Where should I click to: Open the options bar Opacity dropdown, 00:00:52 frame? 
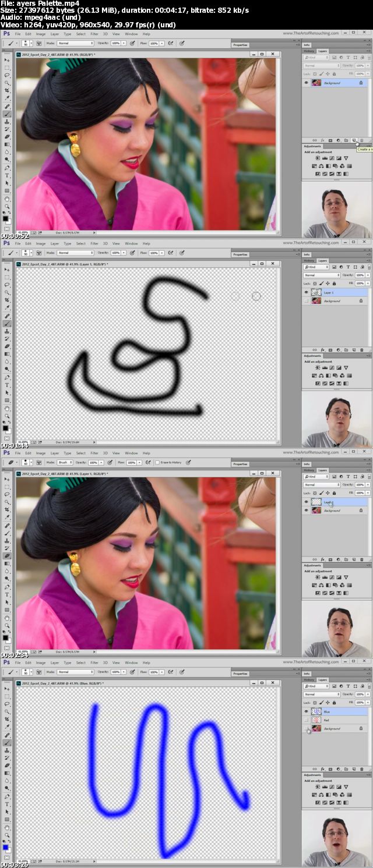124,43
